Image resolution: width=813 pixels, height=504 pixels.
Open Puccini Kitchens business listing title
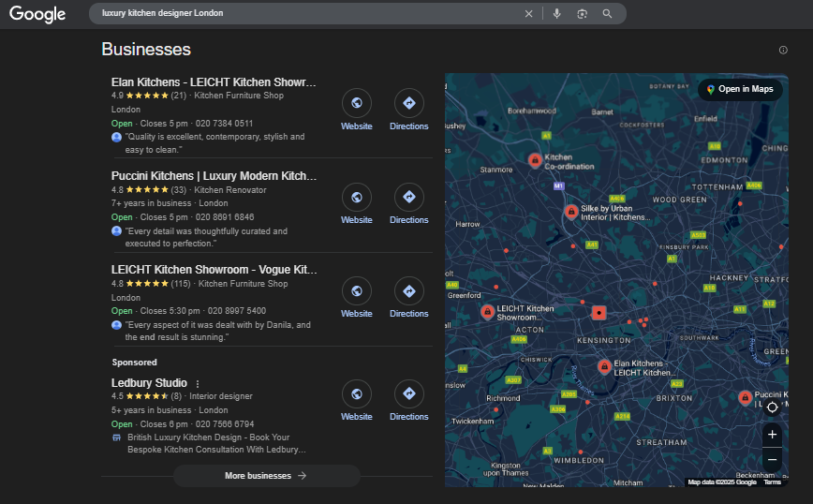pos(214,176)
